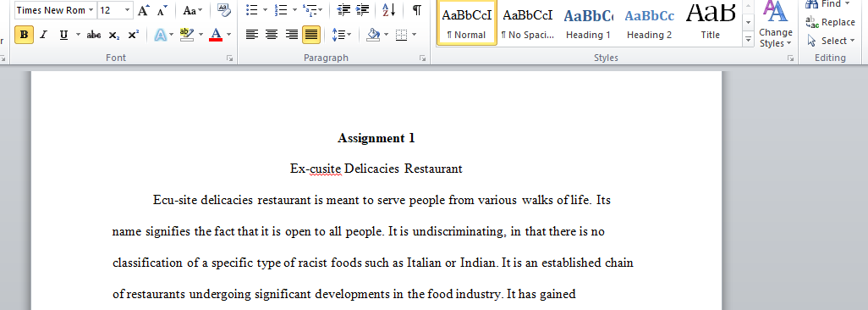Viewport: 868px width, 310px height.
Task: Open font color arrow next to red A
Action: click(x=228, y=35)
